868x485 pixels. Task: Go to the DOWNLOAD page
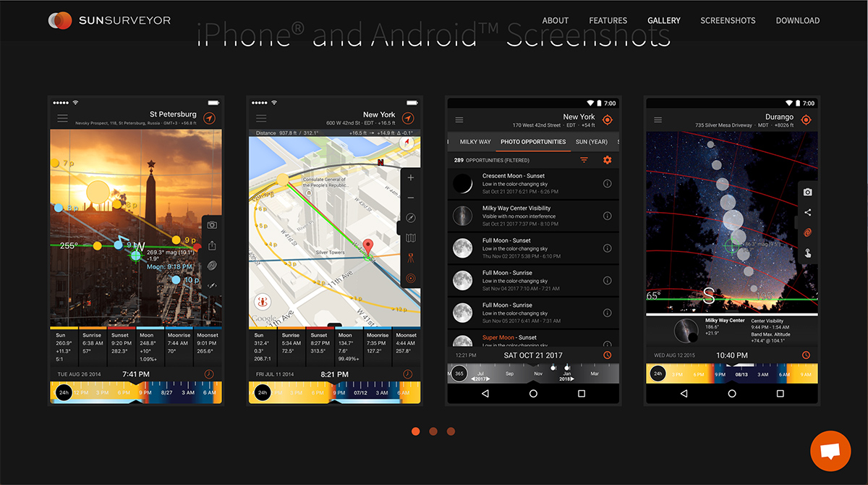coord(798,20)
